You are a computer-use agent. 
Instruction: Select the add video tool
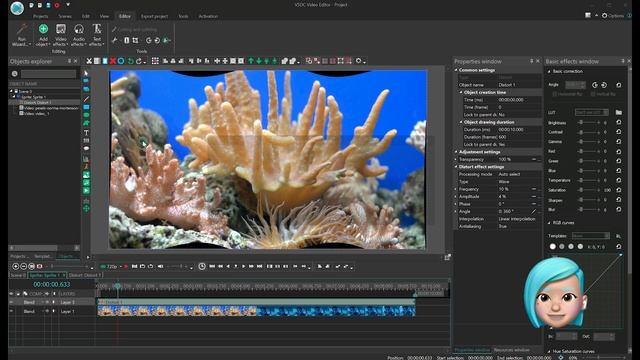[x=86, y=191]
